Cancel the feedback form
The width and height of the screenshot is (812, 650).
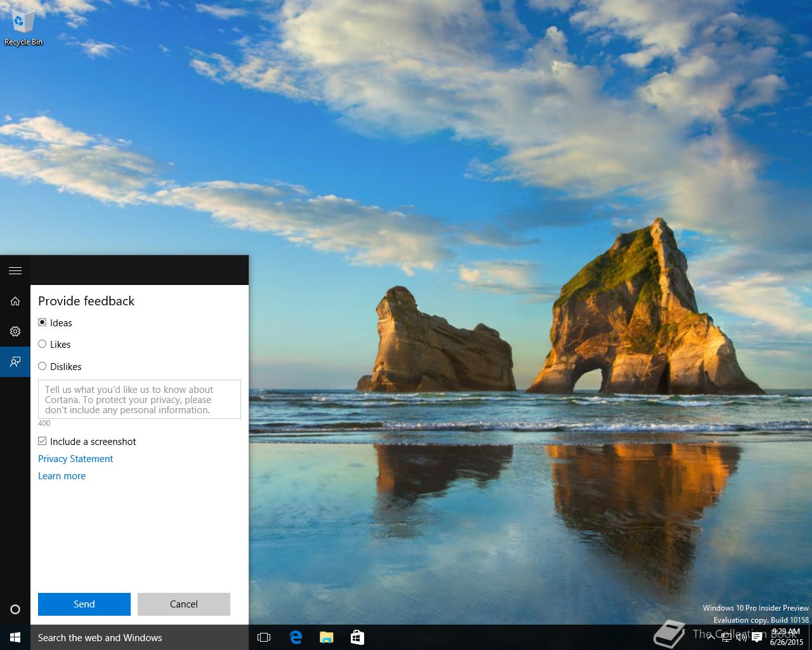pos(184,604)
